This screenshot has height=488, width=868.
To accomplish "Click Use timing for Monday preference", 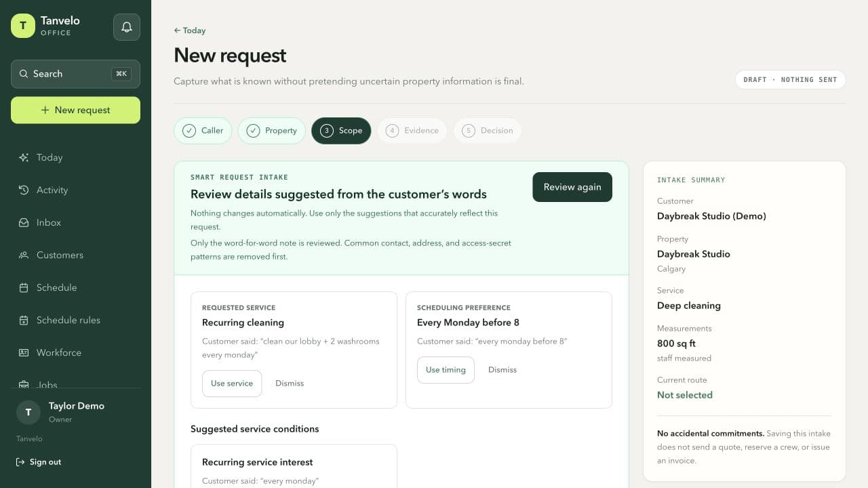I will [446, 370].
